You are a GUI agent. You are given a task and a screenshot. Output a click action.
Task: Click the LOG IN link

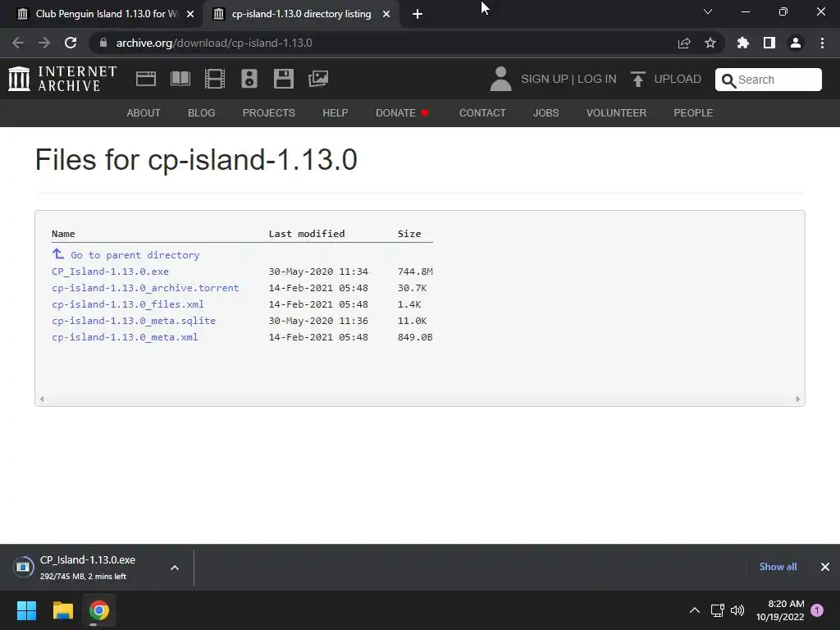pos(597,80)
